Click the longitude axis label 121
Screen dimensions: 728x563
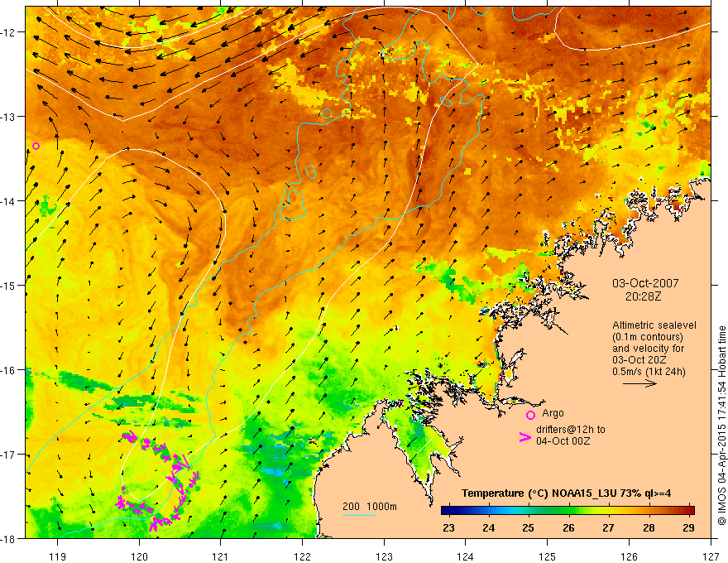221,556
